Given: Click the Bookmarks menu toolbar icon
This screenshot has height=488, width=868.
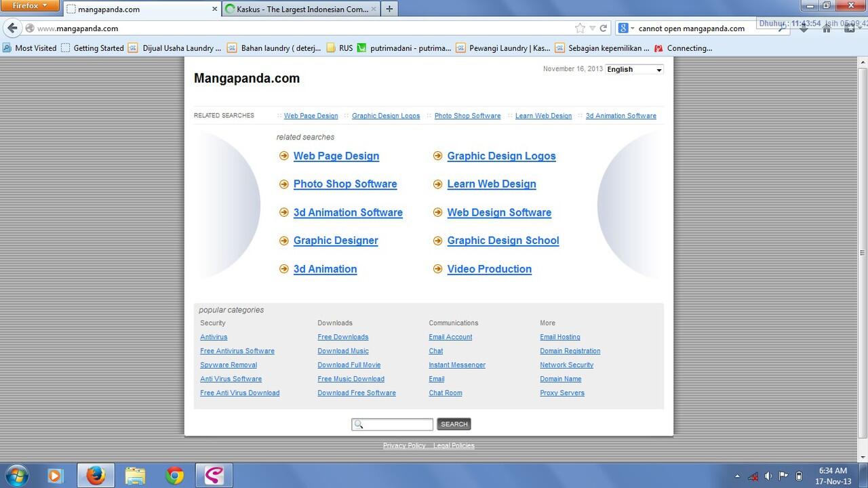Looking at the screenshot, I should pyautogui.click(x=849, y=28).
